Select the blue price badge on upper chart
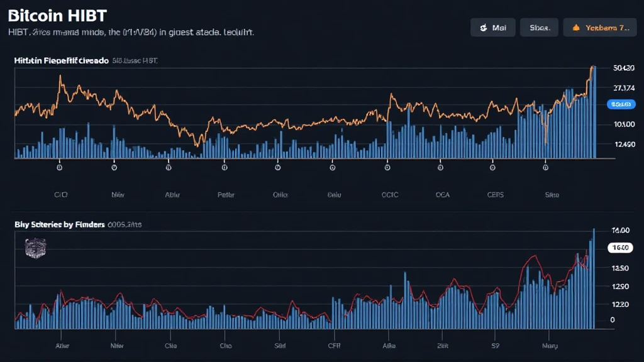 [x=621, y=104]
